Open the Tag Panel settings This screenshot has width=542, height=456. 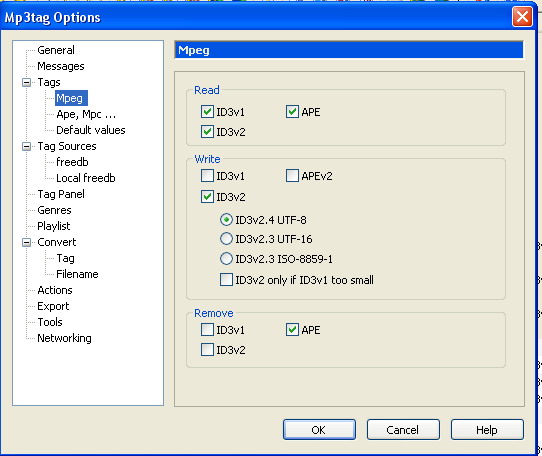(61, 194)
